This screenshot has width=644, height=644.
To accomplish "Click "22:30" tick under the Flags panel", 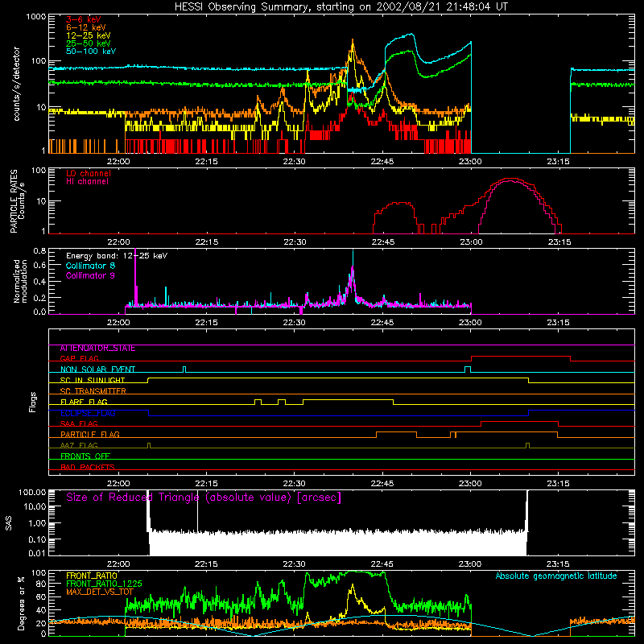I will 294,484.
